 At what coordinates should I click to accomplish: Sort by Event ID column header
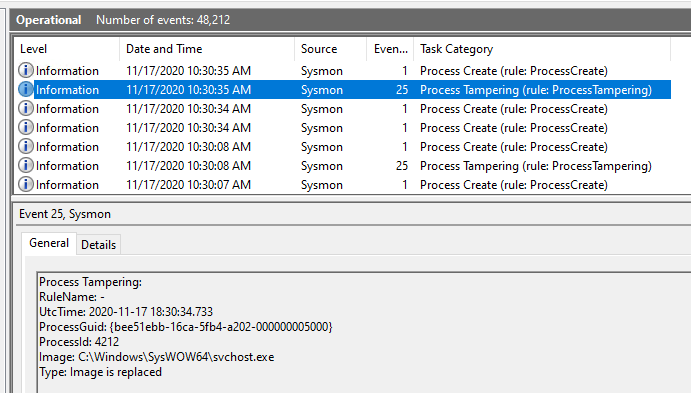(x=390, y=49)
